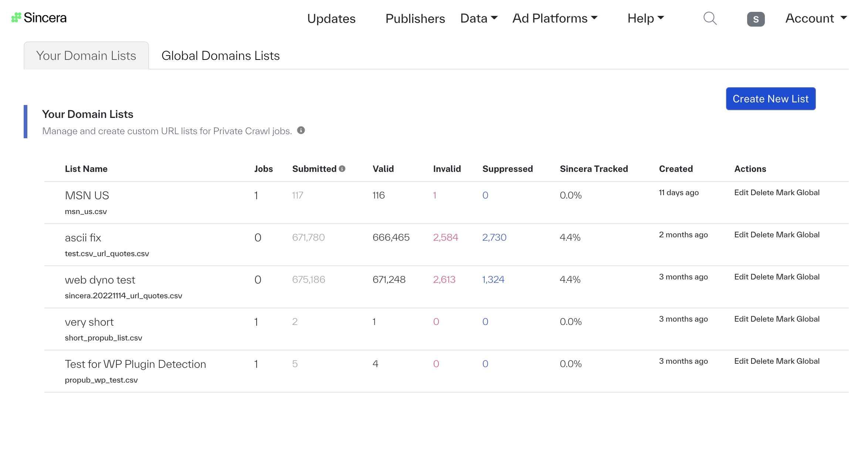Click the account avatar icon
Viewport: 868px width, 451px height.
756,18
